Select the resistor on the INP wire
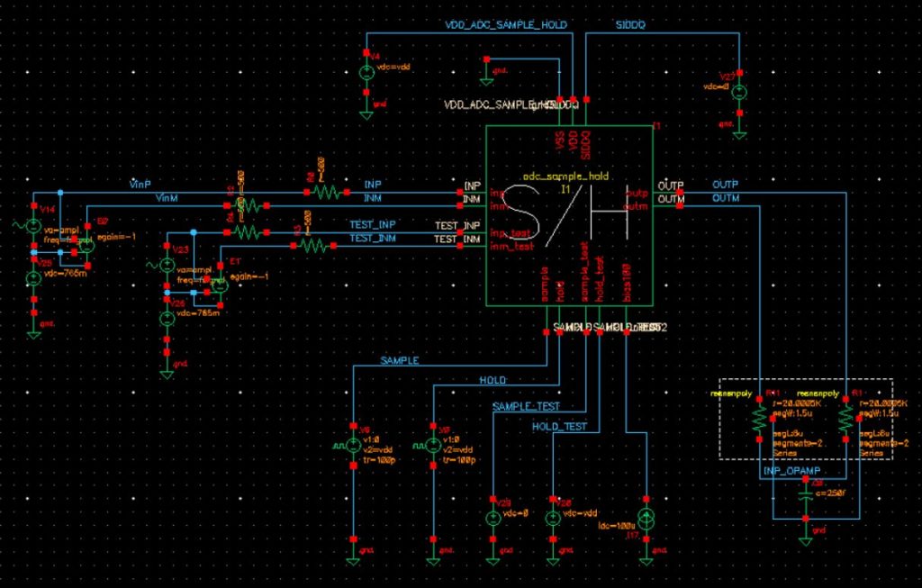922x588 pixels. (326, 193)
